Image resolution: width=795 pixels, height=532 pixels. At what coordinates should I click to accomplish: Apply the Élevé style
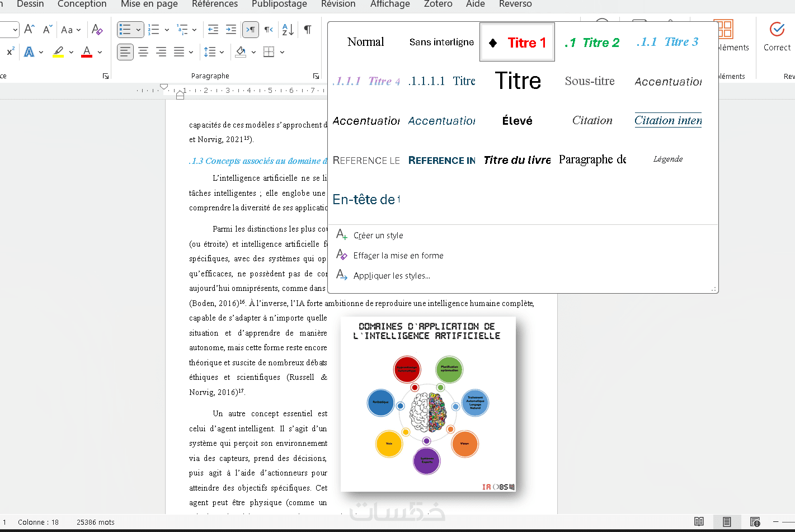[x=518, y=121]
